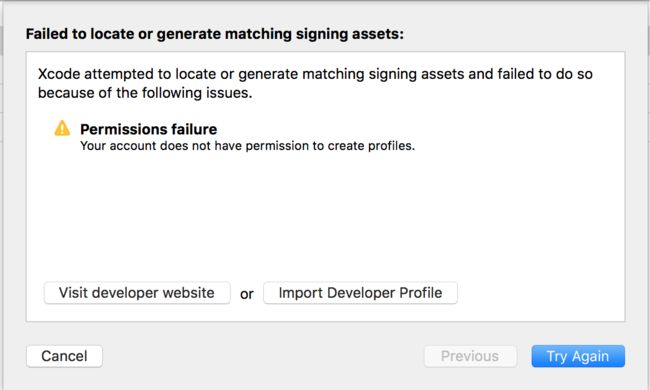
Task: Click the 'does not have permission' message
Action: pyautogui.click(x=247, y=146)
